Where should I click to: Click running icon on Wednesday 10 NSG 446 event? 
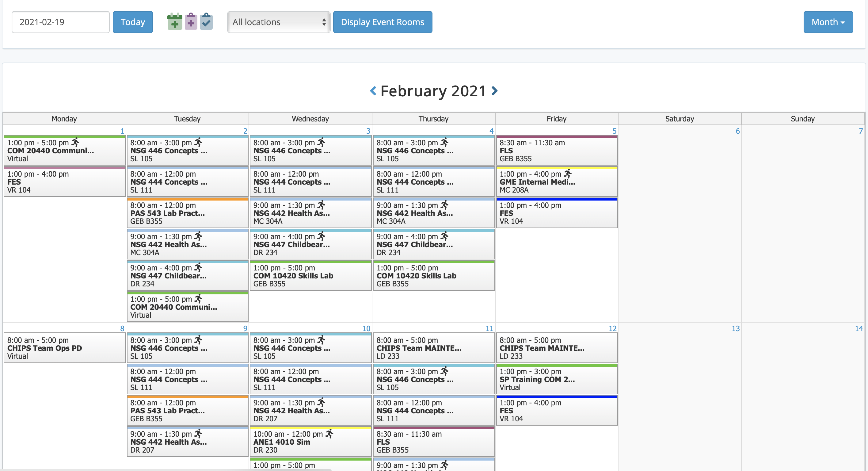pos(321,340)
